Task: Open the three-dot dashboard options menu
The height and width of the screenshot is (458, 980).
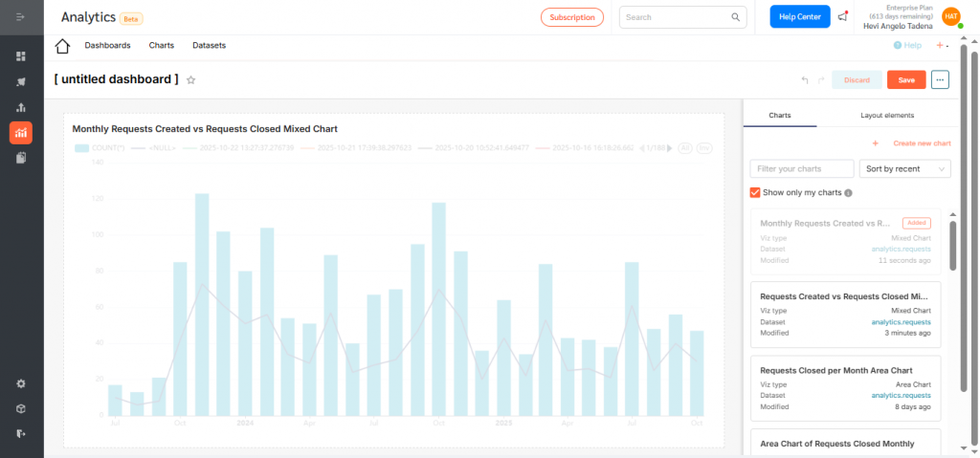Action: [940, 80]
